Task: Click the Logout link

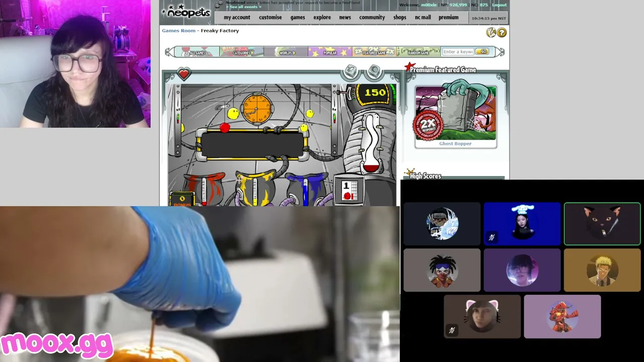Action: point(499,5)
